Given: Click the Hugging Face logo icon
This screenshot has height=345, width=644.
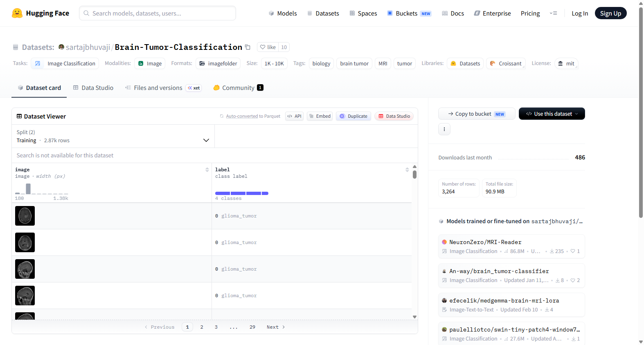Looking at the screenshot, I should [17, 13].
